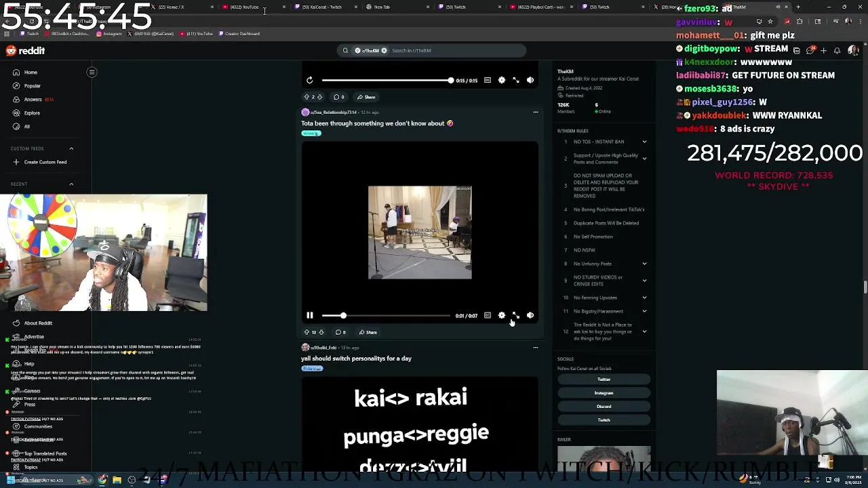
Task: Open the clock in the Windows taskbar
Action: click(853, 480)
